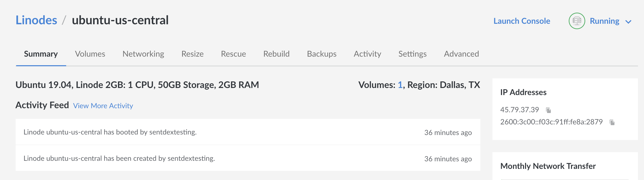644x180 pixels.
Task: Open View More Activity link
Action: (103, 106)
